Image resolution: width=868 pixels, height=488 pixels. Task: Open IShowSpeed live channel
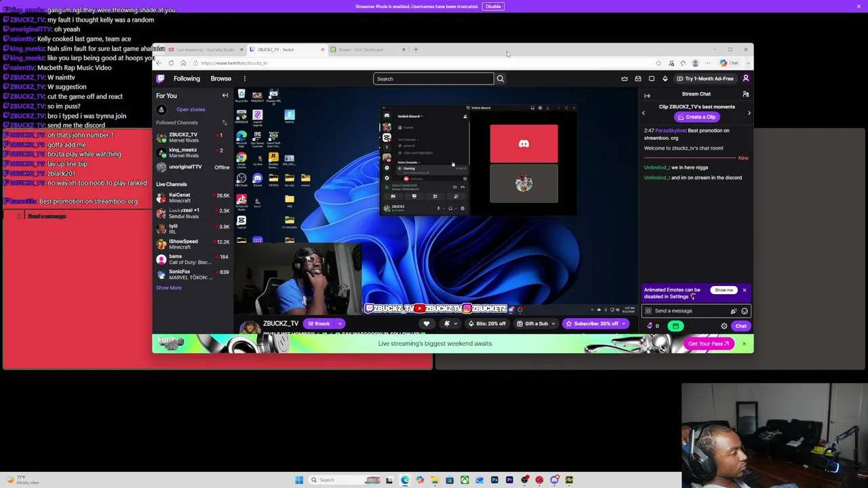point(193,244)
